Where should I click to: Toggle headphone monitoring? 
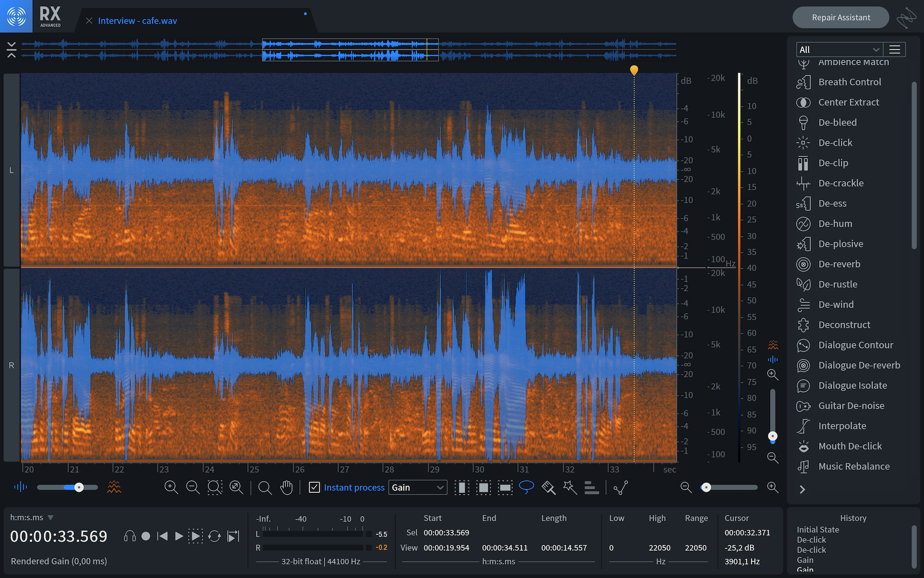tap(129, 536)
